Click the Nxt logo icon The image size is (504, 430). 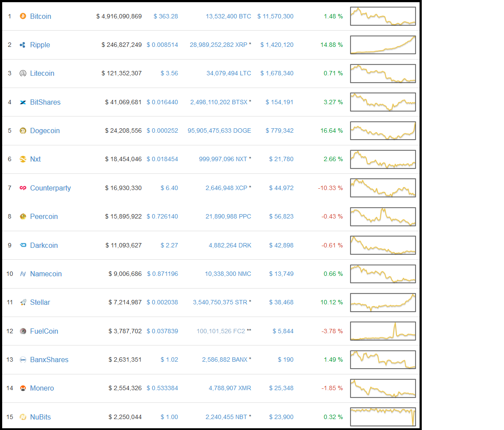(x=23, y=159)
